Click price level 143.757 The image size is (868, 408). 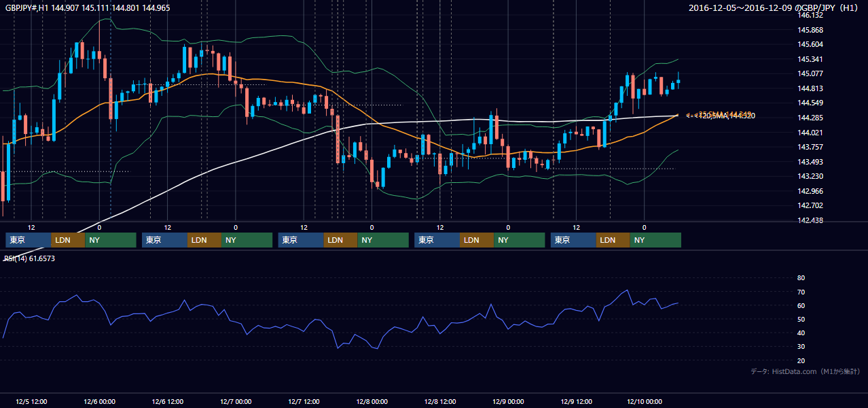811,147
